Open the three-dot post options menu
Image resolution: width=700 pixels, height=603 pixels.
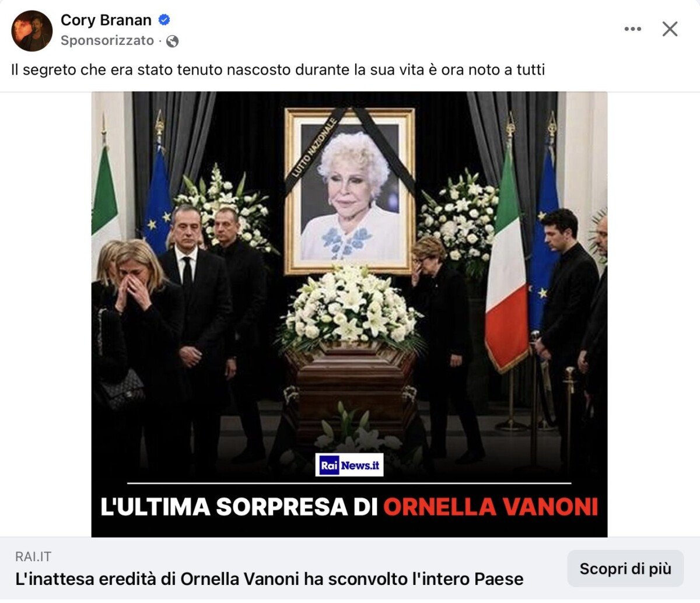632,29
